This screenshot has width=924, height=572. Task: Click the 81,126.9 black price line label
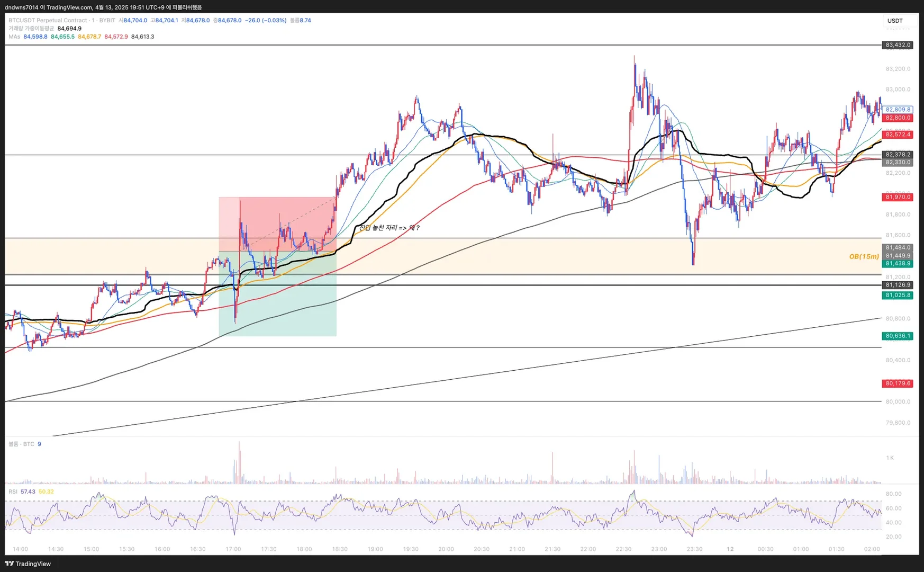point(898,285)
